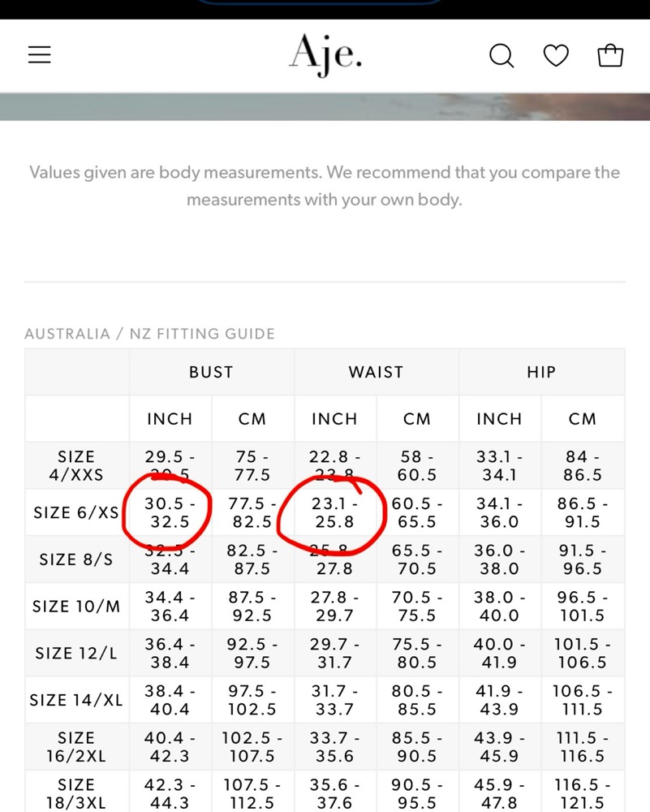Click the SIZE 6/XS row label

(76, 512)
